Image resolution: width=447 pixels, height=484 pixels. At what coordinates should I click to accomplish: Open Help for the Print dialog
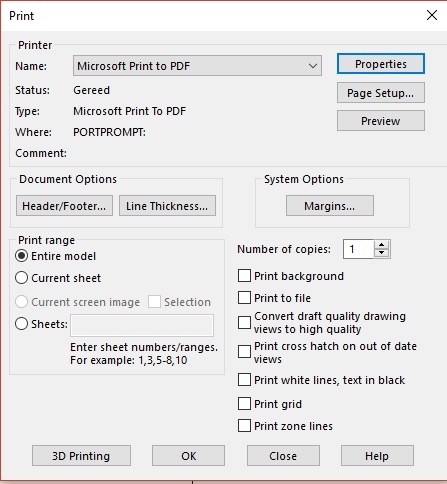click(x=377, y=456)
